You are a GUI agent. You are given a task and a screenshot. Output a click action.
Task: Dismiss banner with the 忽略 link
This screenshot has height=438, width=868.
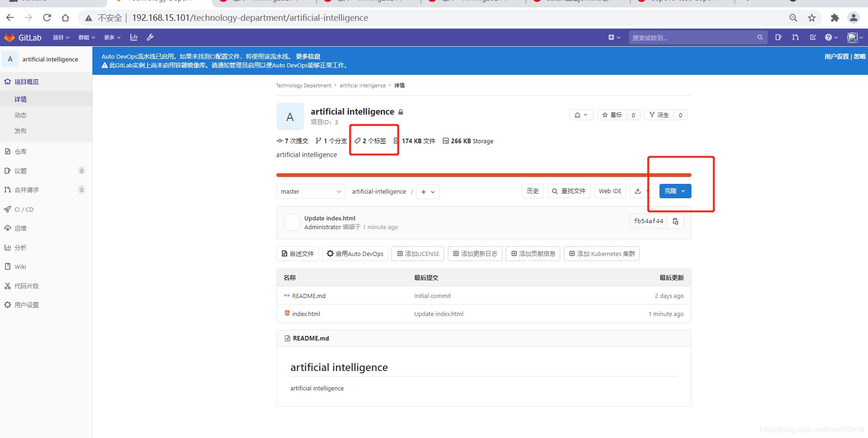pos(860,56)
